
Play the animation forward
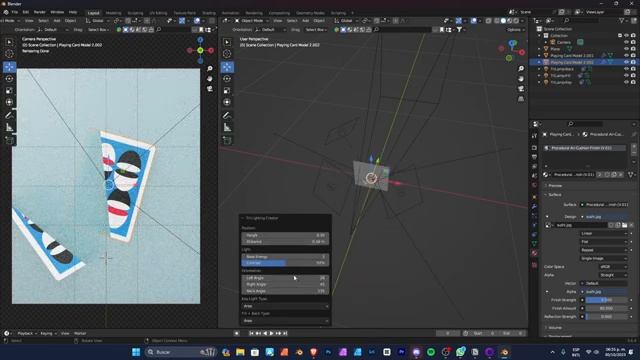(271, 333)
